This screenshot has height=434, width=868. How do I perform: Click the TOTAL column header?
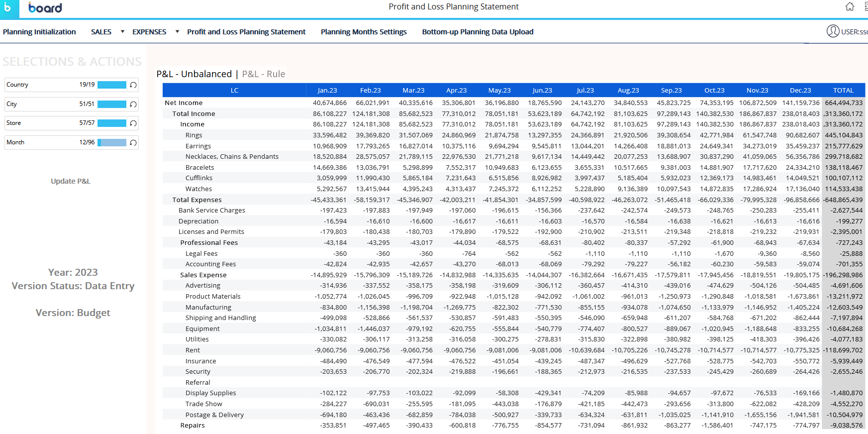click(843, 91)
